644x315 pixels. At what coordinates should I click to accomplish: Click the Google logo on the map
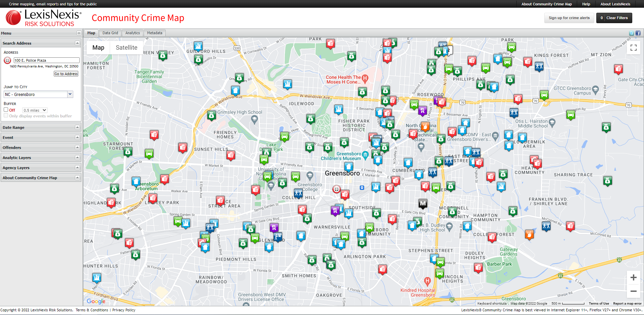pos(96,301)
